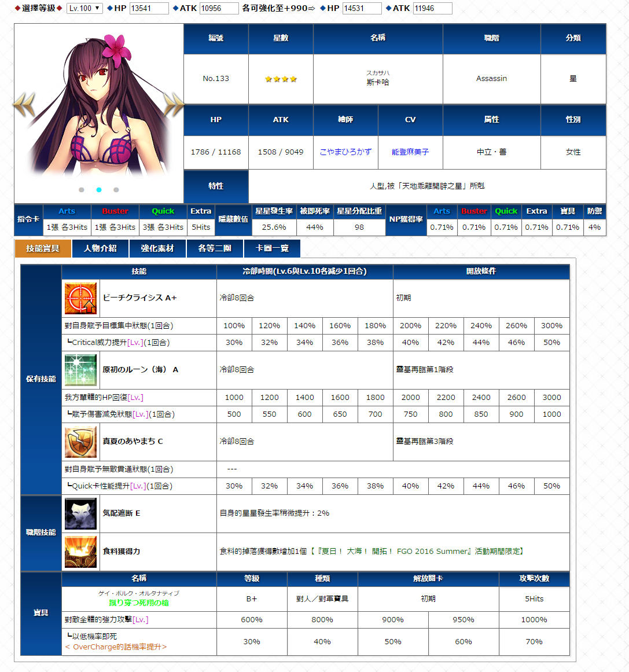Switch to the 卡面一覽 tab
This screenshot has width=629, height=672.
tap(272, 248)
